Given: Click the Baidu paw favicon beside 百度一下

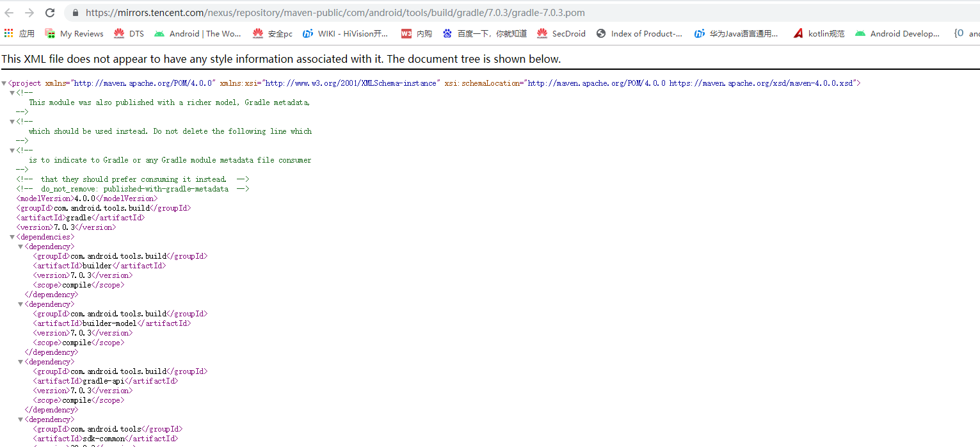Looking at the screenshot, I should [447, 33].
